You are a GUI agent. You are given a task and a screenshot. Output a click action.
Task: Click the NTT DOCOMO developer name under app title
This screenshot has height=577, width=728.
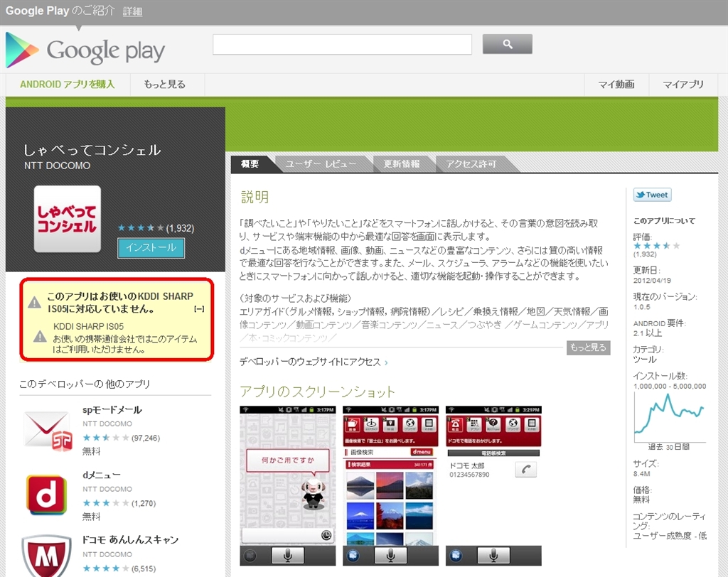(x=57, y=166)
